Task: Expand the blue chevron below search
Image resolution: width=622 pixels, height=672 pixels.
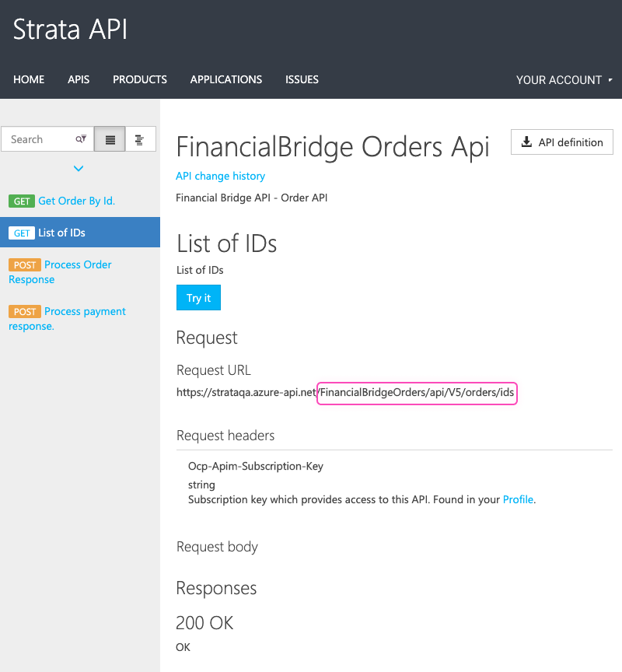Action: coord(79,168)
